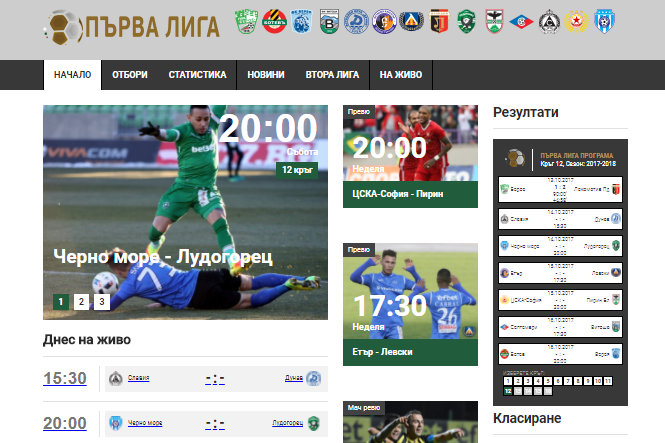Select round 11 in the program widget
665x443 pixels.
point(608,381)
